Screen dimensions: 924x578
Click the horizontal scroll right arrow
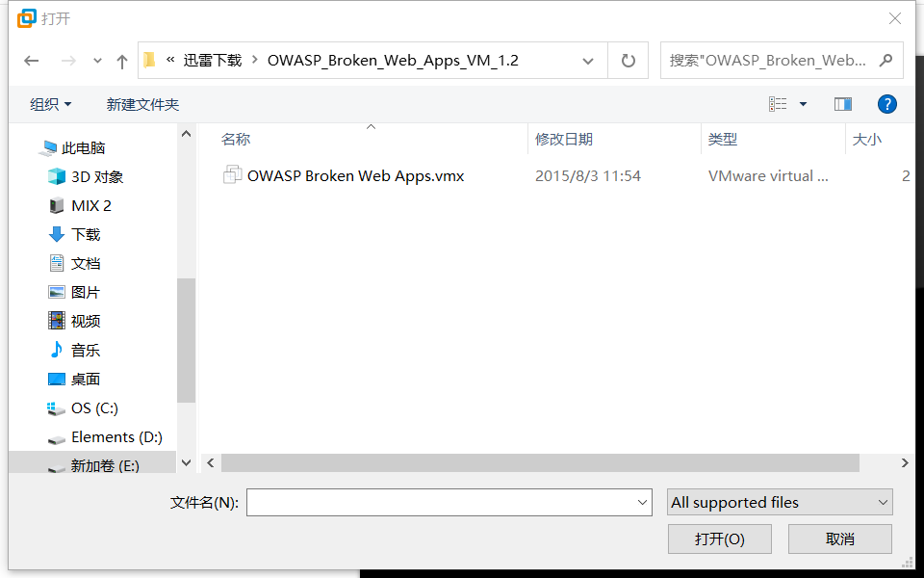(x=905, y=463)
